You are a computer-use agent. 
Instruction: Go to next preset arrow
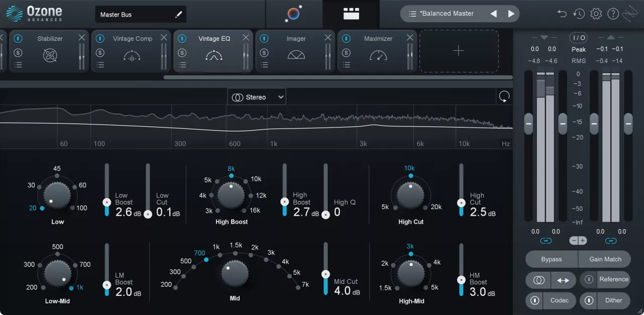511,14
